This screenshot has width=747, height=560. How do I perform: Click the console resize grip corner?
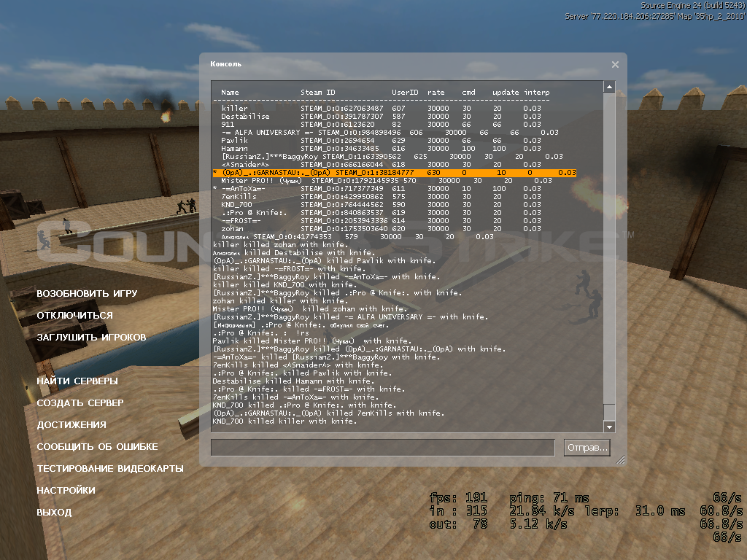pos(620,460)
